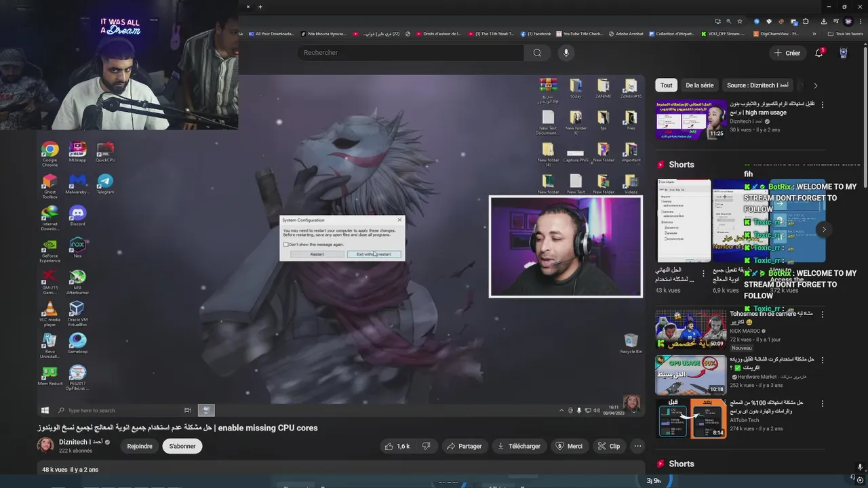Click the Malwarebytes desktop icon
The width and height of the screenshot is (868, 488).
(77, 184)
